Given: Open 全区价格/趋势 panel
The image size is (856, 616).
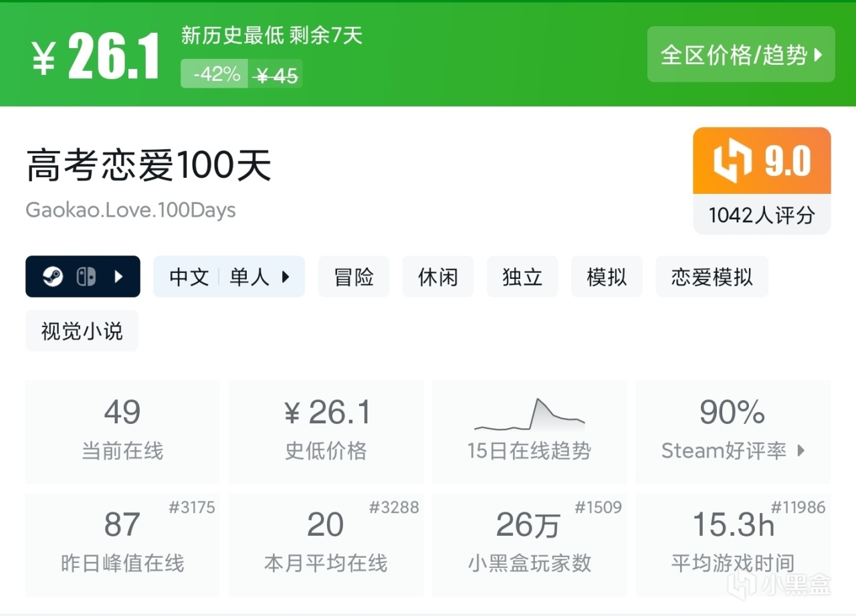Looking at the screenshot, I should [741, 54].
